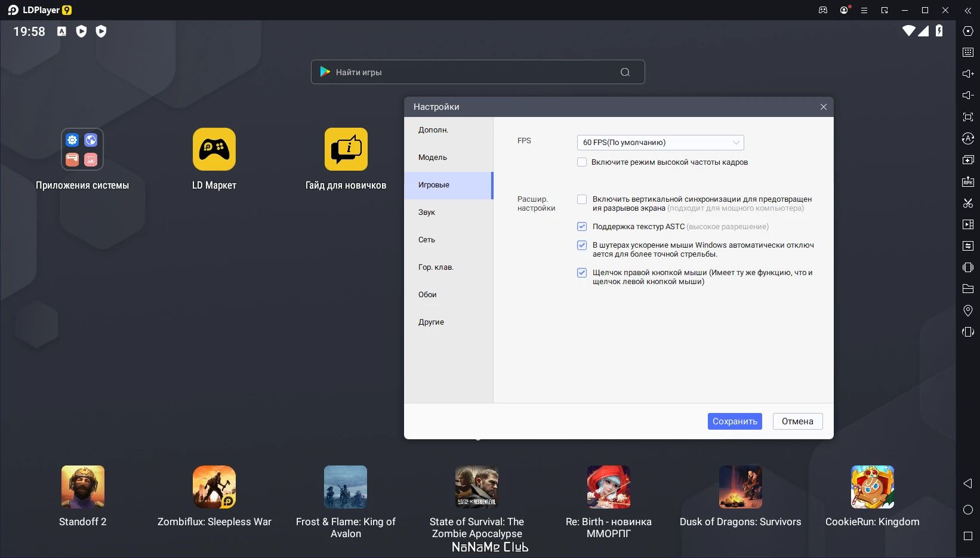980x558 pixels.
Task: Click the Отмена button
Action: coord(797,421)
